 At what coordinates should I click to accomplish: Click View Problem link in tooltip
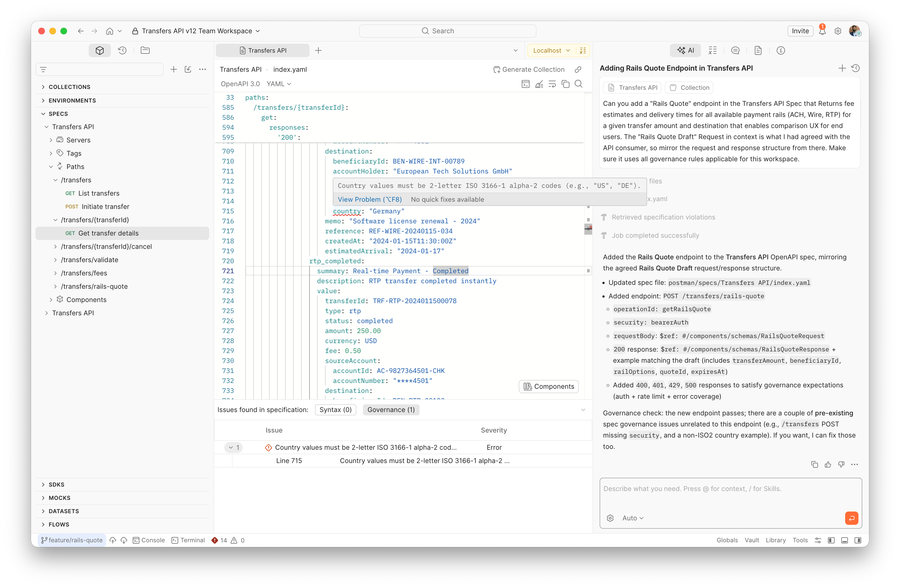369,199
